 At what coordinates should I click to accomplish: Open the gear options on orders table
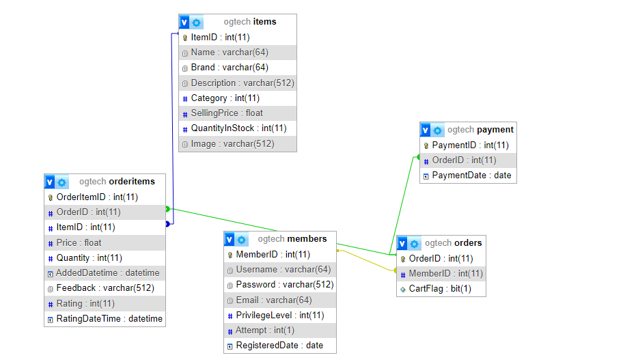pyautogui.click(x=415, y=244)
